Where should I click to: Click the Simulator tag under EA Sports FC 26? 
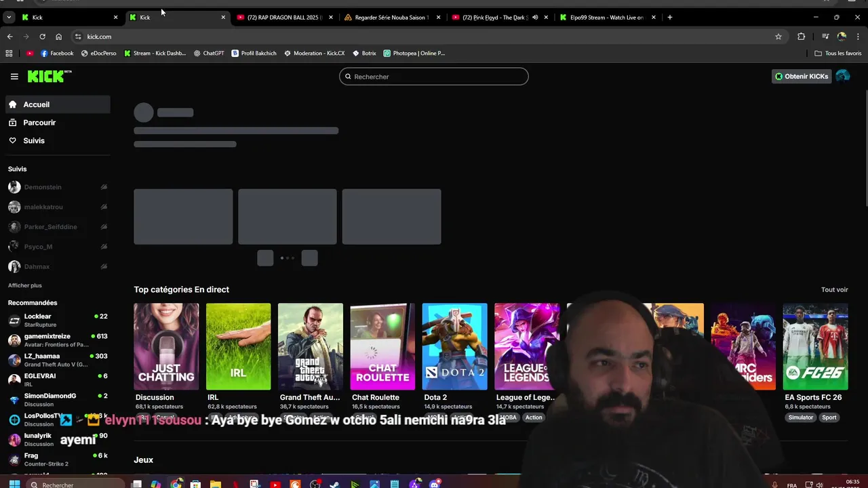coord(800,418)
